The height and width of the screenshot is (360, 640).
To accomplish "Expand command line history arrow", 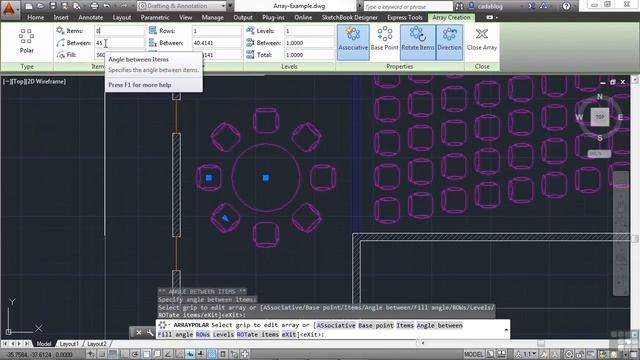I will pos(506,329).
